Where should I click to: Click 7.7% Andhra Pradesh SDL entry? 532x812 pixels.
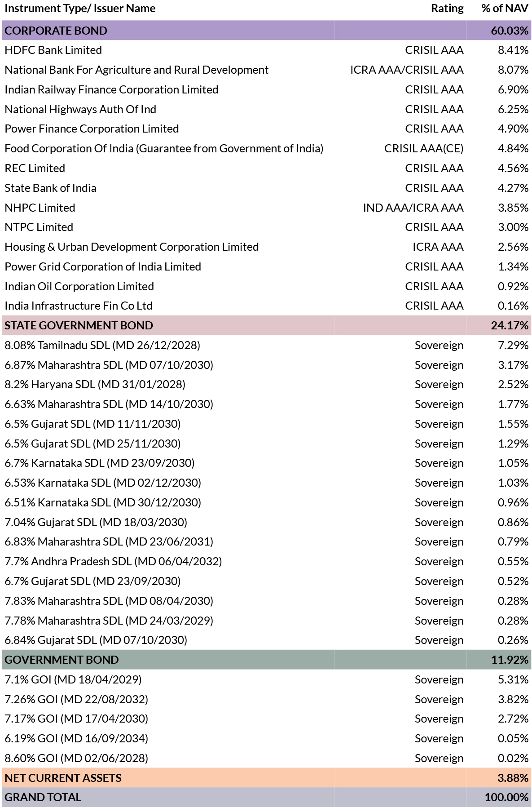[x=113, y=562]
